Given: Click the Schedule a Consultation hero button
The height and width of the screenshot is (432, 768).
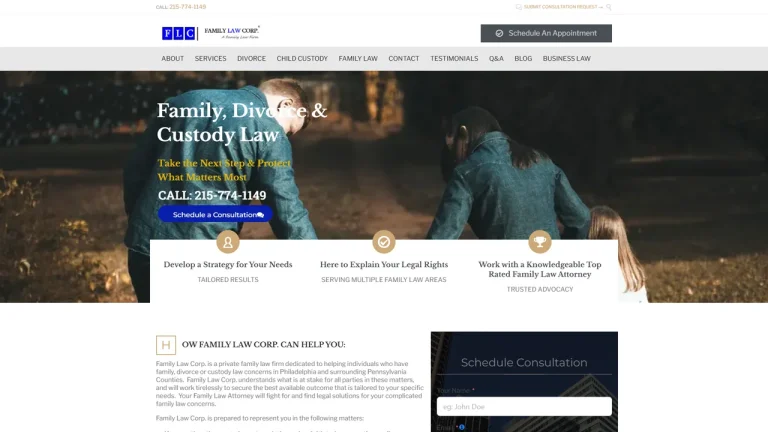Looking at the screenshot, I should point(215,215).
